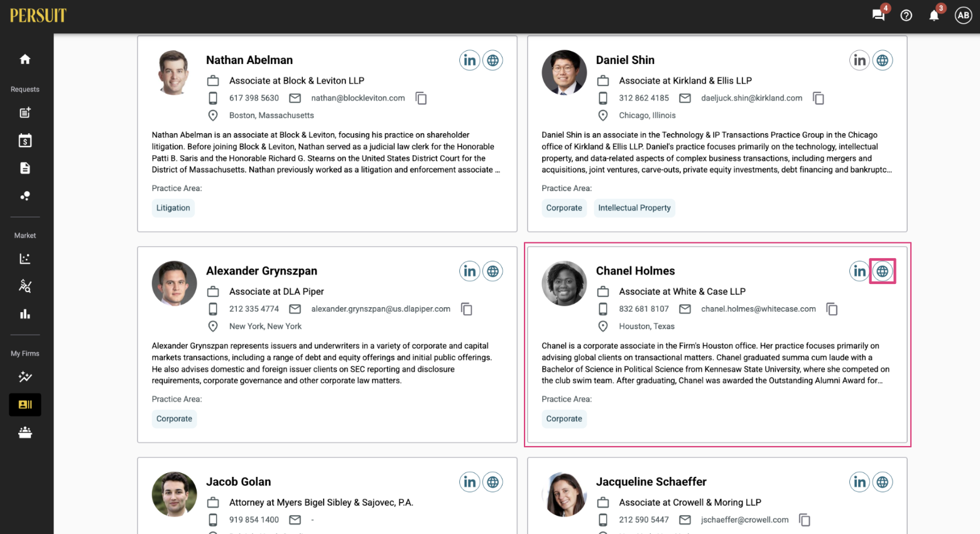Screen dimensions: 980x534
Task: Select the contacts card icon under My Firms
Action: tap(25, 405)
